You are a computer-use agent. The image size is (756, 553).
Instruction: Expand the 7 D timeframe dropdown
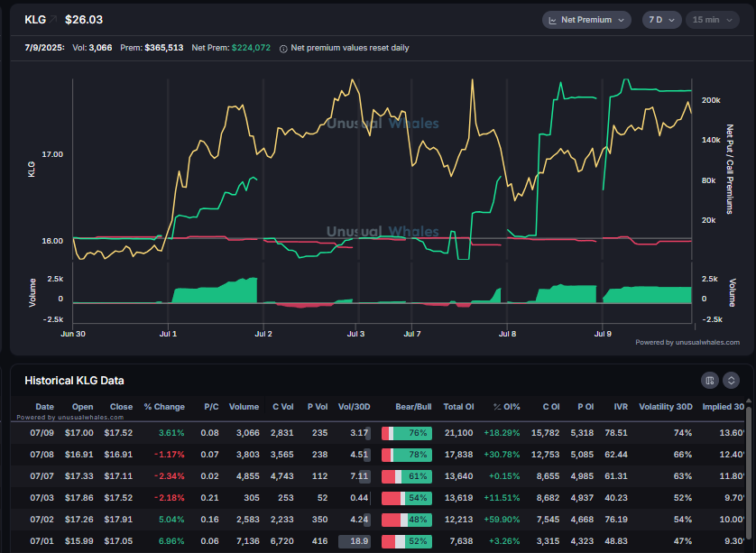coord(661,20)
